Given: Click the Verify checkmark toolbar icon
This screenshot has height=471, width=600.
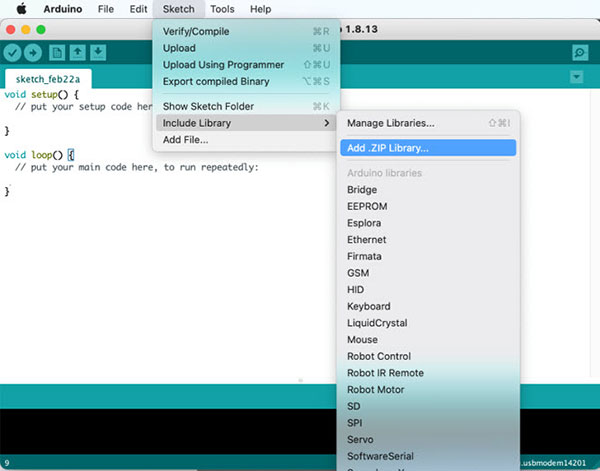Looking at the screenshot, I should (13, 52).
